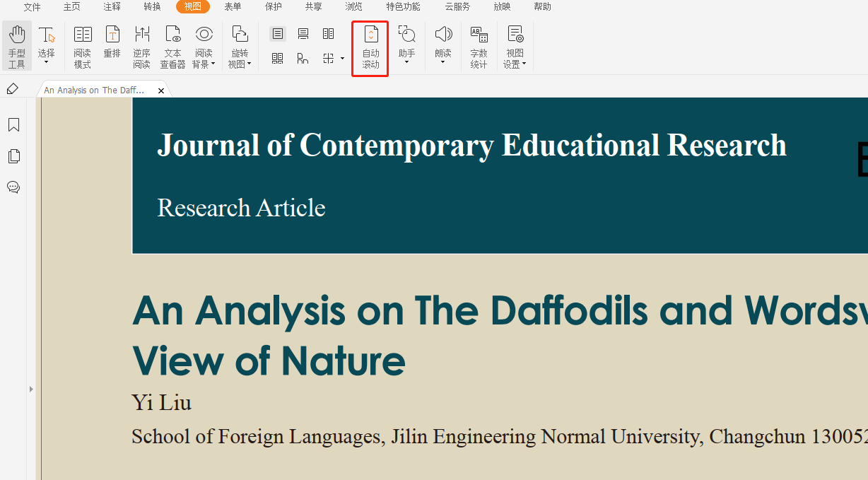This screenshot has height=480, width=868.
Task: Open Reading Mode (阅读模式)
Action: point(83,47)
